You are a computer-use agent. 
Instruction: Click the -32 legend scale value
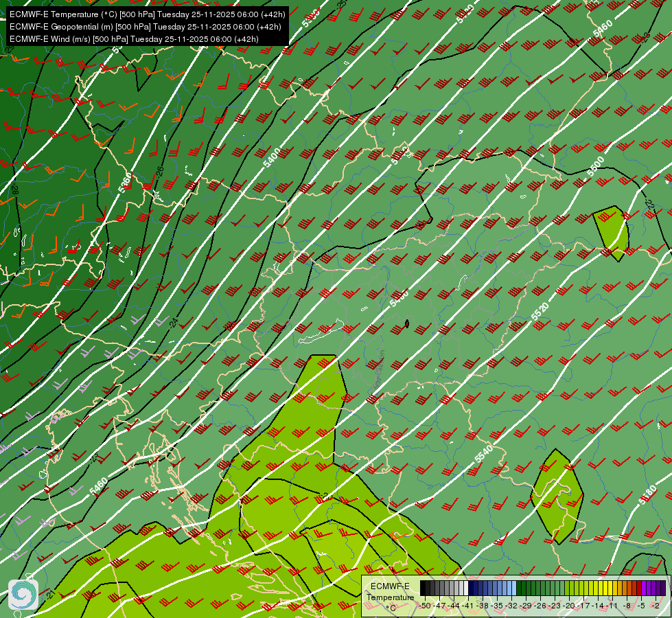tap(511, 606)
